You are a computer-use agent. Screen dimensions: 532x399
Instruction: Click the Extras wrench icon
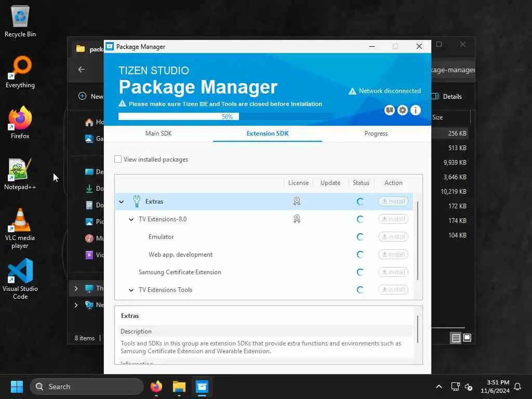pyautogui.click(x=137, y=201)
